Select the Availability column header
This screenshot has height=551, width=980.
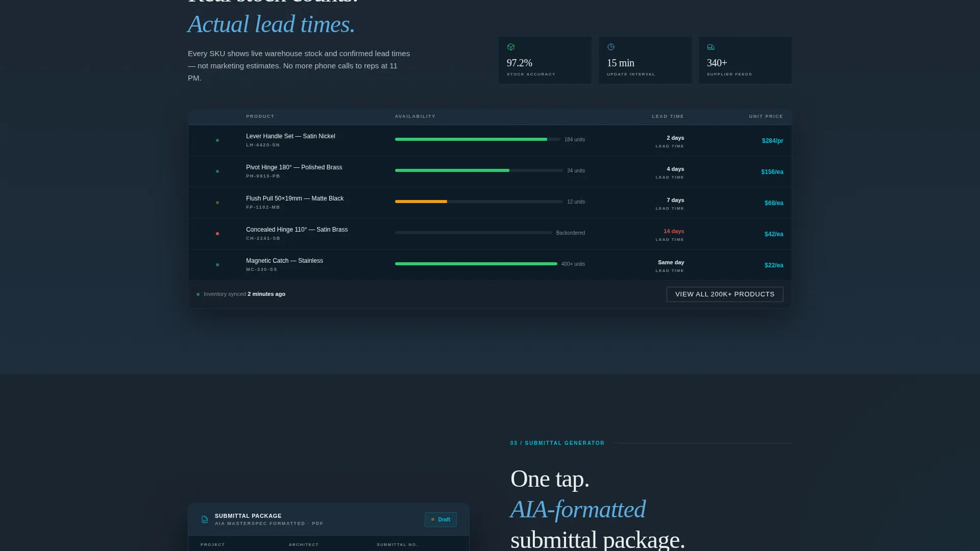pyautogui.click(x=415, y=116)
